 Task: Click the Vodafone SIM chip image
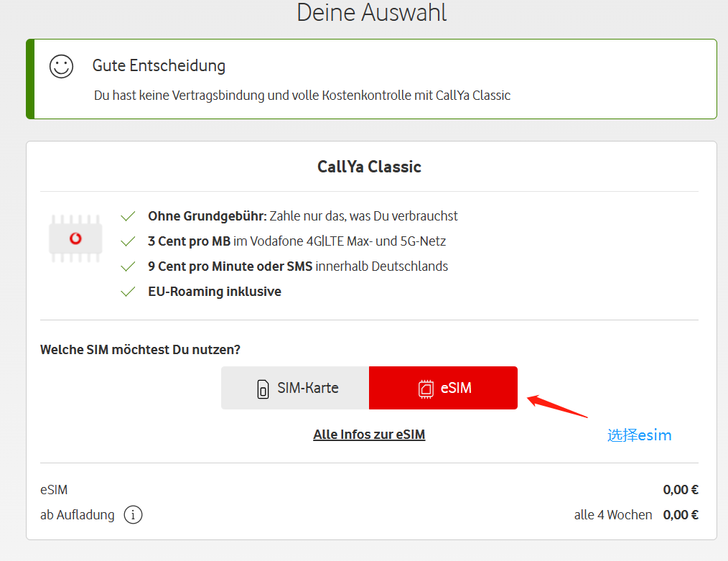75,238
